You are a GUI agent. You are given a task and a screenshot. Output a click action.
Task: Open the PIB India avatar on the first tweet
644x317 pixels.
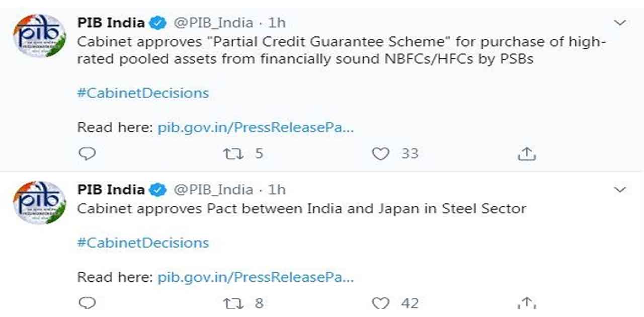pyautogui.click(x=39, y=36)
